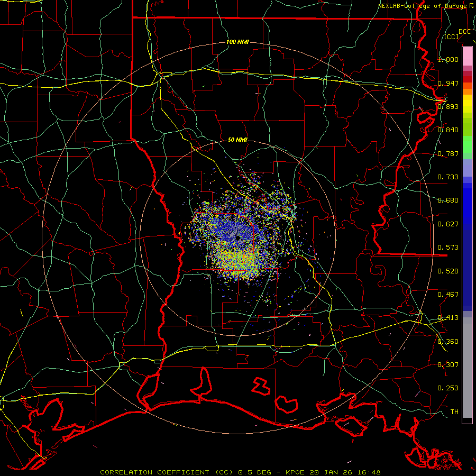Viewport: 476px width, 476px height.
Task: Select the DCC label above the color scale
Action: (464, 32)
